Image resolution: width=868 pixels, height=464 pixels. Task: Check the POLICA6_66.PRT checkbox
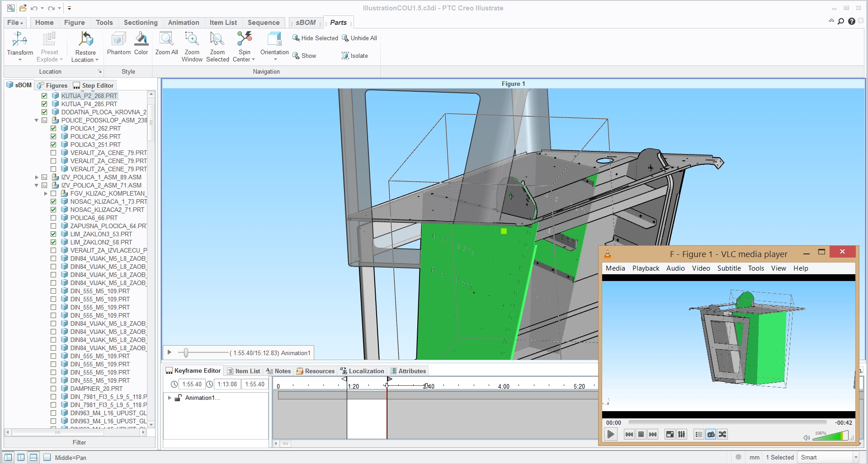(53, 218)
